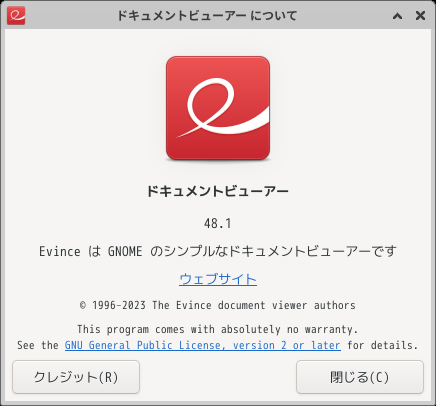Roll up window with the title bar arrow

(397, 16)
